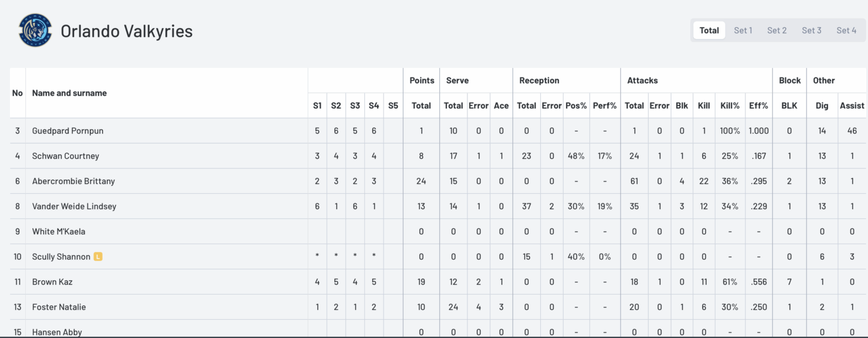This screenshot has width=868, height=338.
Task: Click player name Guedpard Pornpun
Action: tap(67, 131)
